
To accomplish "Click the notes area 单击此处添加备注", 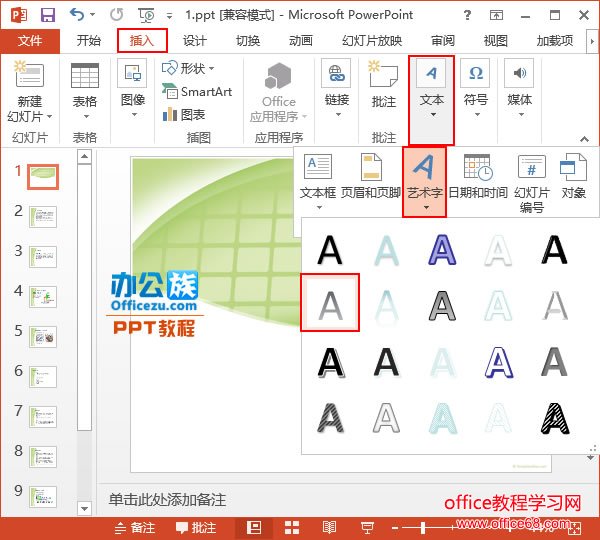I will click(x=167, y=500).
